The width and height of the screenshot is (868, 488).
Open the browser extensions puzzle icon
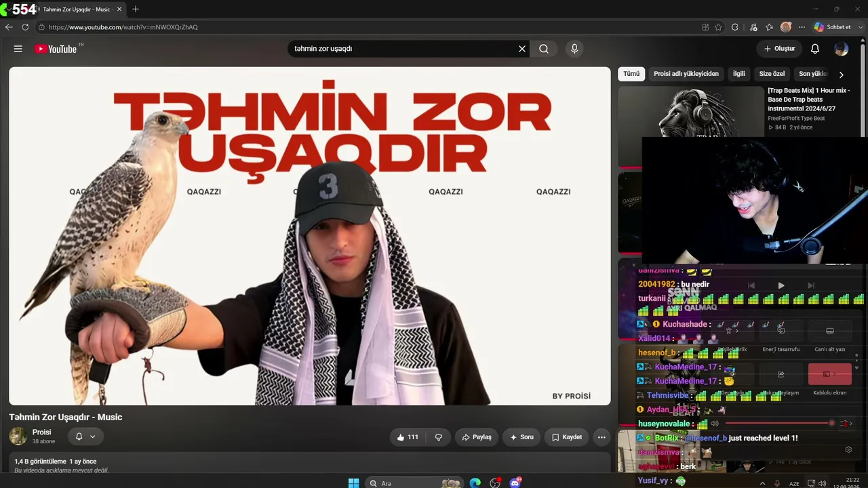click(735, 27)
